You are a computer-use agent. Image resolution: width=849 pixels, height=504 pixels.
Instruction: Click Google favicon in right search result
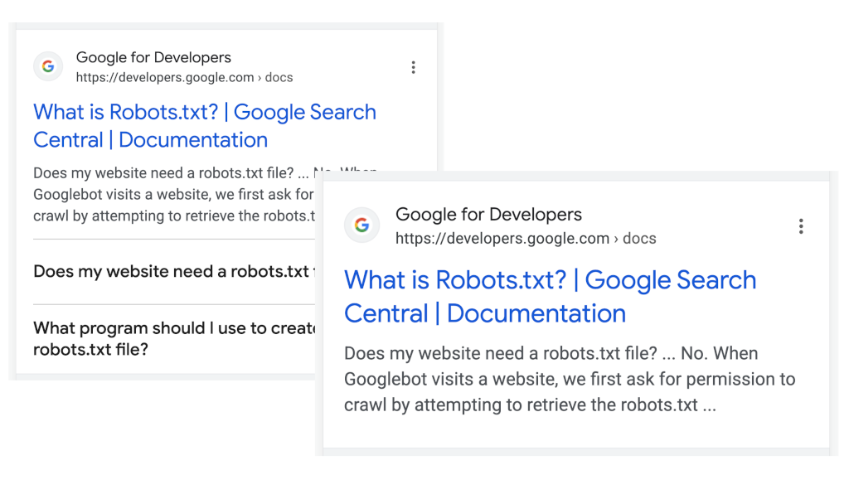coord(361,225)
